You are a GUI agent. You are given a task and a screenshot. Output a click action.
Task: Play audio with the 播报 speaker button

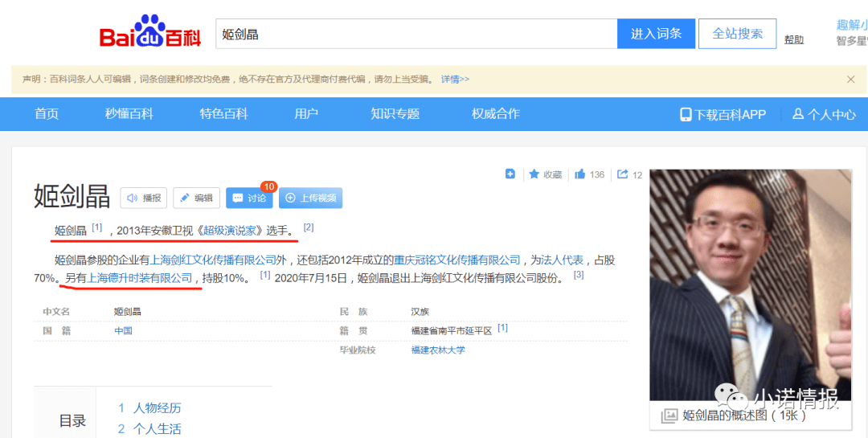pos(144,198)
